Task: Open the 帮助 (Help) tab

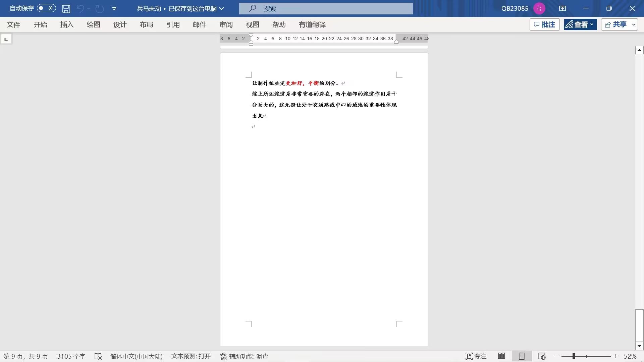Action: click(x=279, y=24)
